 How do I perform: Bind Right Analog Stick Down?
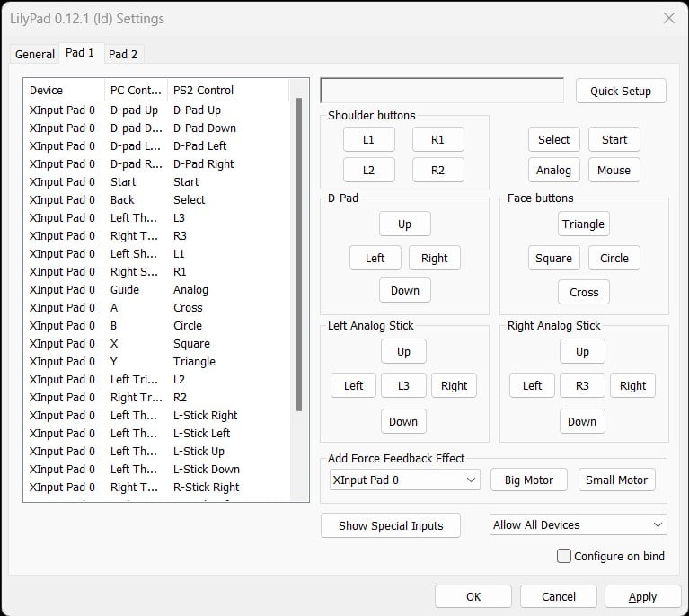(x=582, y=421)
